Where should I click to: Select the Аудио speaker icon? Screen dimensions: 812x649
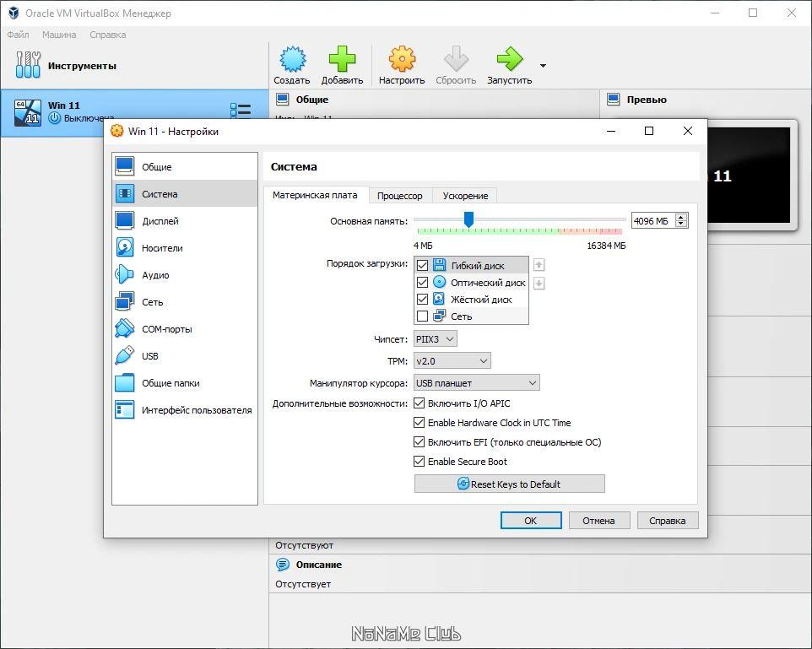pyautogui.click(x=125, y=274)
